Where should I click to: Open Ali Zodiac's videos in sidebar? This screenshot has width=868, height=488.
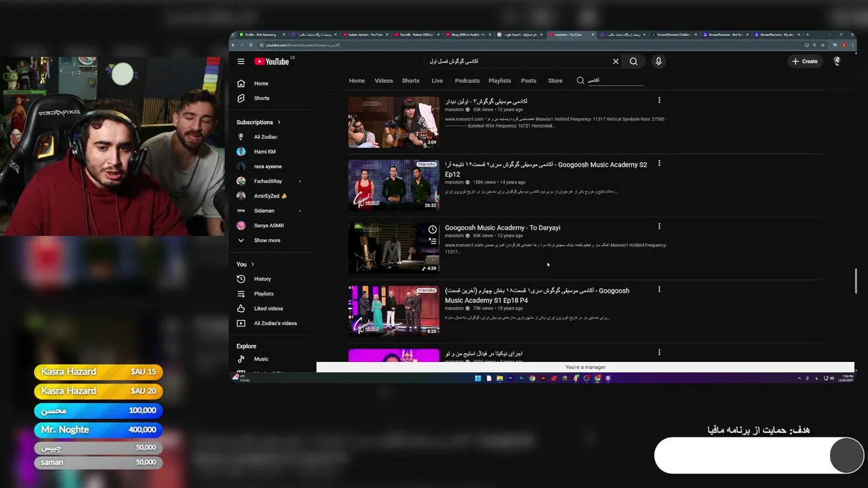[x=275, y=323]
